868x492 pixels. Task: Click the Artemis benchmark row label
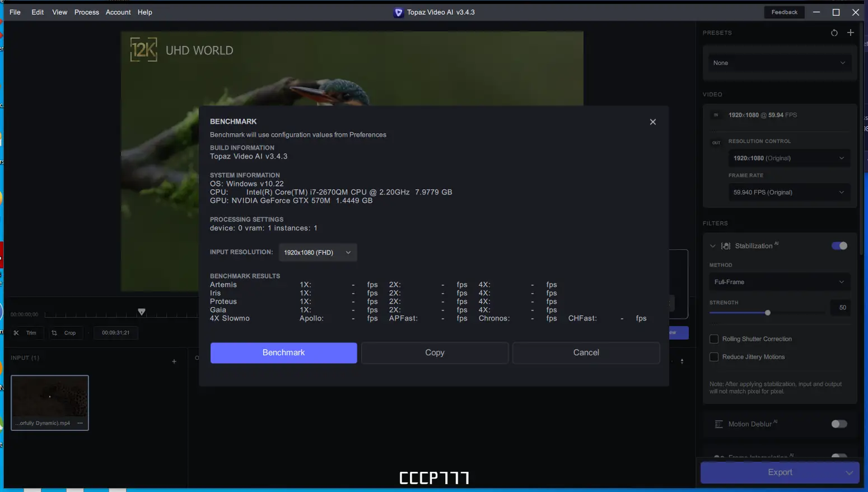[223, 285]
